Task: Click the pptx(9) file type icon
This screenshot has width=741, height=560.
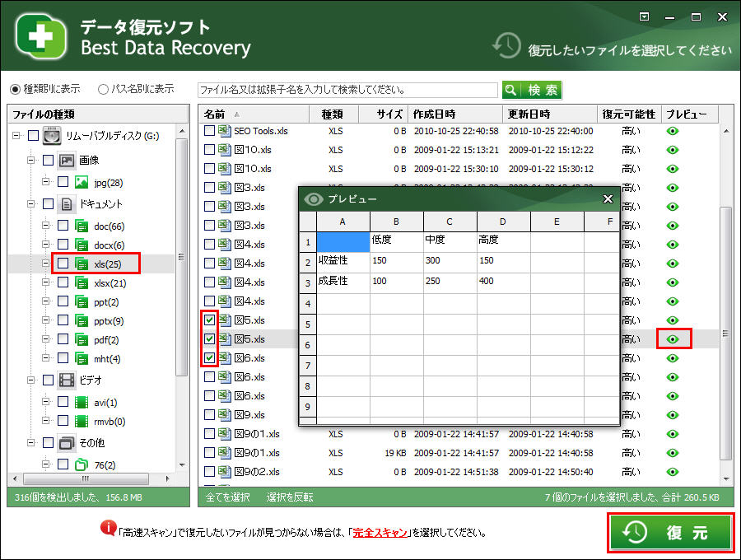Action: (x=82, y=320)
